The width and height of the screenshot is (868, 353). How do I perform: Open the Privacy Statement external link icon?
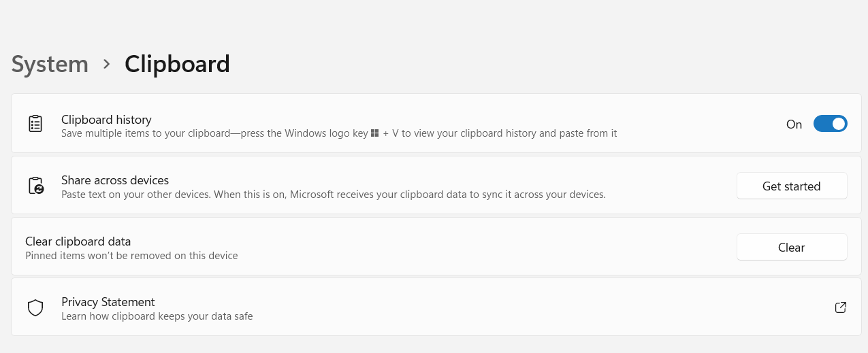click(x=840, y=307)
